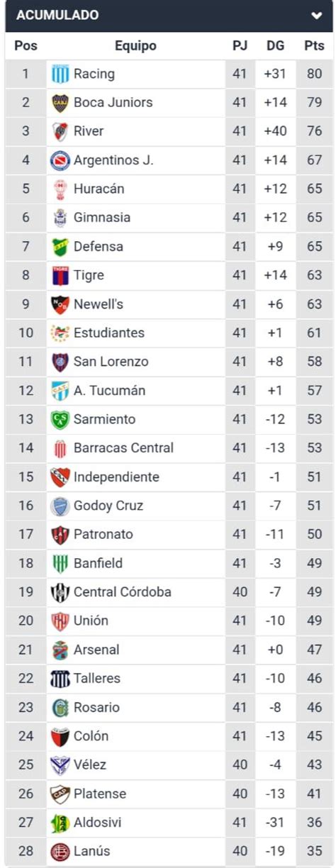
Task: Click the Tigre club crest
Action: (x=60, y=276)
